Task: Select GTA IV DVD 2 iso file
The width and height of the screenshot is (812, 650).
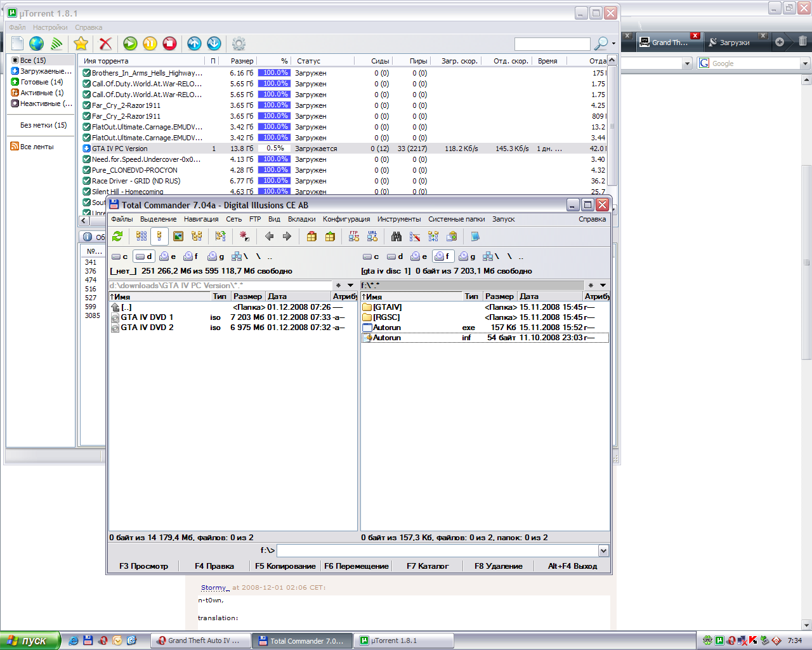Action: coord(233,328)
